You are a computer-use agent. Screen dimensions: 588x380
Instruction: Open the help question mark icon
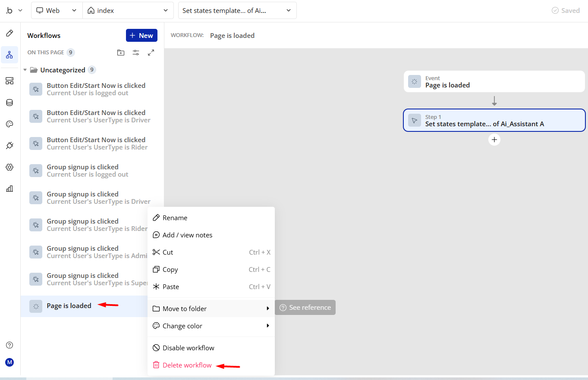click(x=9, y=345)
